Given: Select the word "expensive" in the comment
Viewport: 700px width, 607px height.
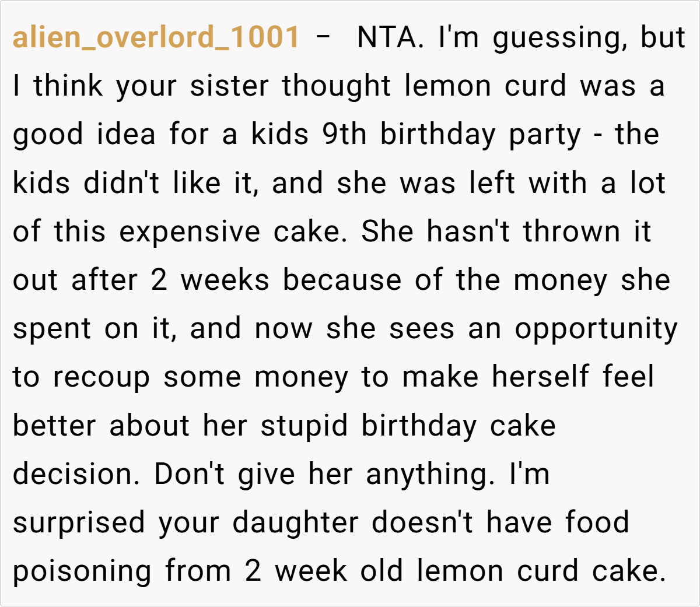Looking at the screenshot, I should (190, 232).
